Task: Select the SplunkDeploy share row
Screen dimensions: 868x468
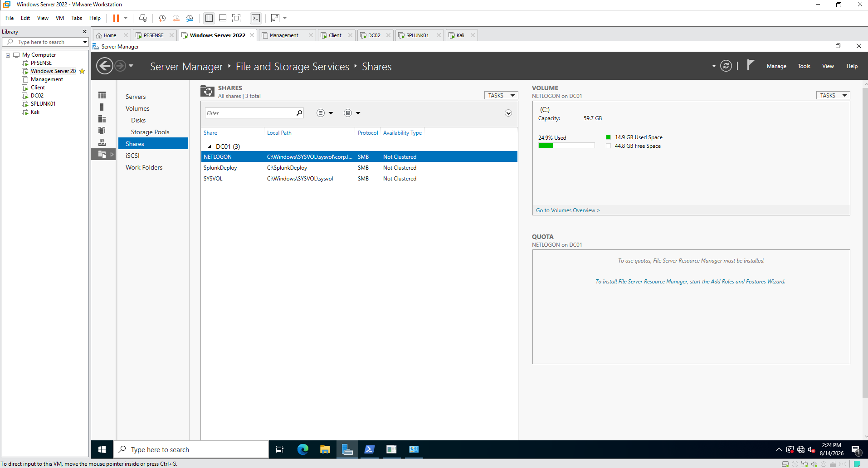Action: [x=359, y=168]
